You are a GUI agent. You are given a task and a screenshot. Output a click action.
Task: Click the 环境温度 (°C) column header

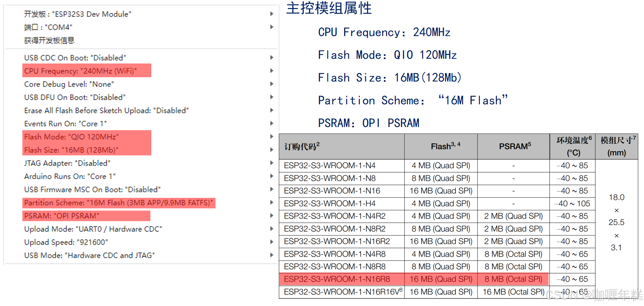[573, 146]
